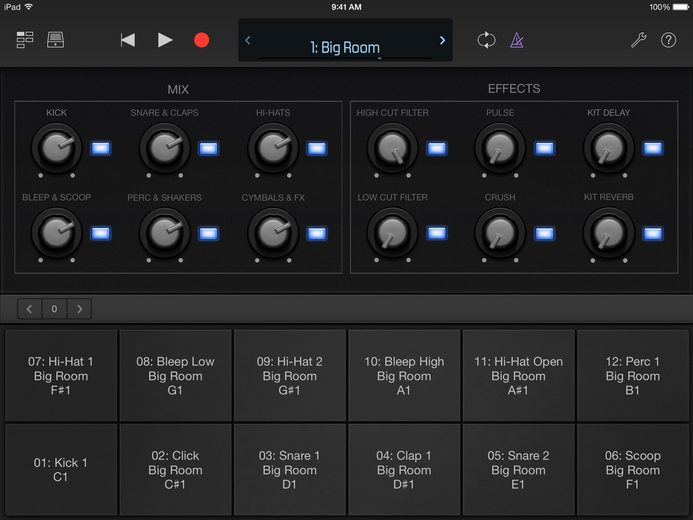Toggle the Crush effect button

pyautogui.click(x=544, y=233)
